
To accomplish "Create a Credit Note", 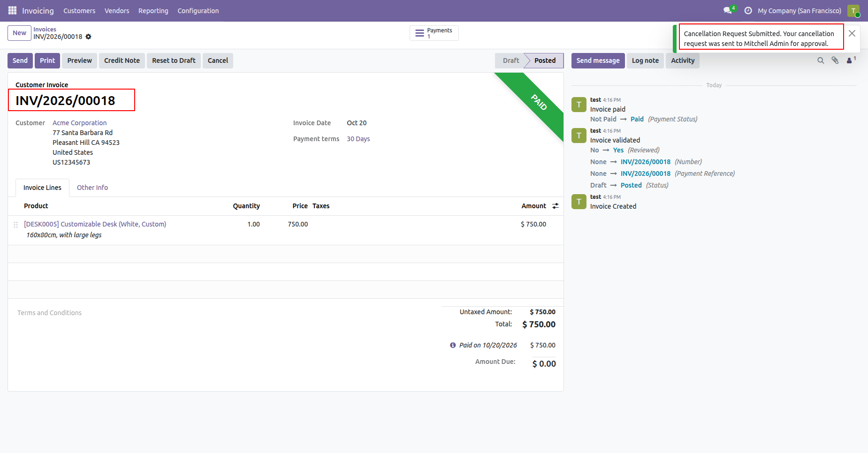I will (x=122, y=60).
